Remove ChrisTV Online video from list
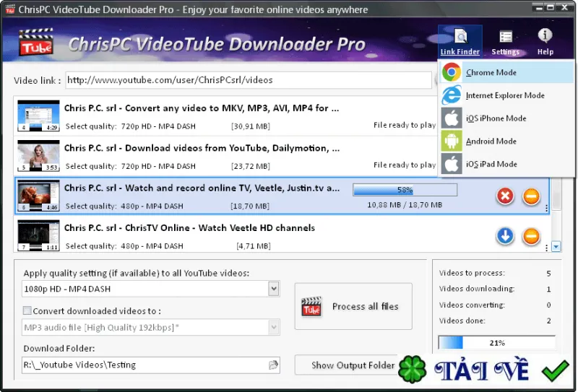 tap(531, 236)
